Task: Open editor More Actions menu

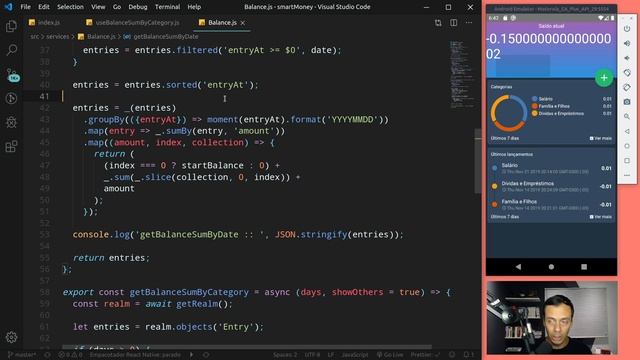Action: [x=469, y=23]
